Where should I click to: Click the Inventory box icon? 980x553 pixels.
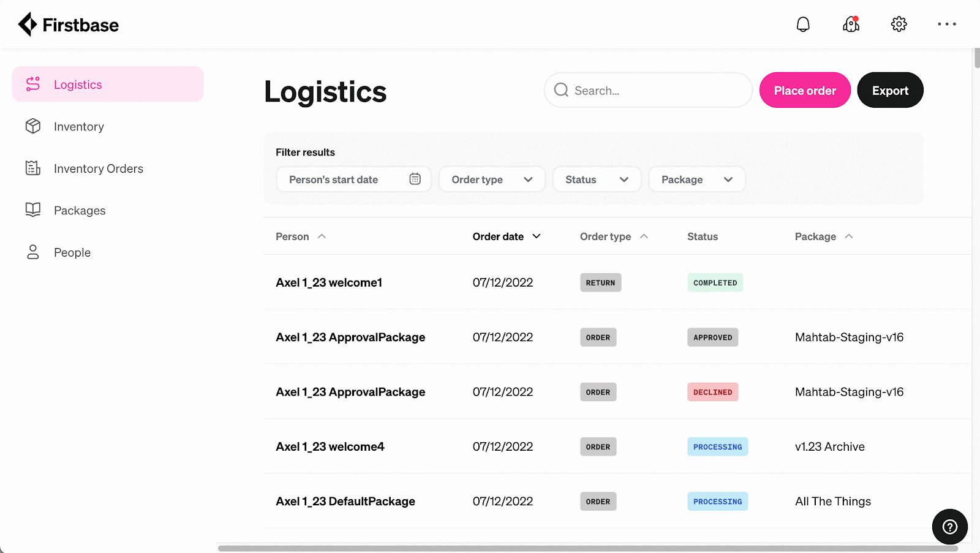click(x=33, y=126)
